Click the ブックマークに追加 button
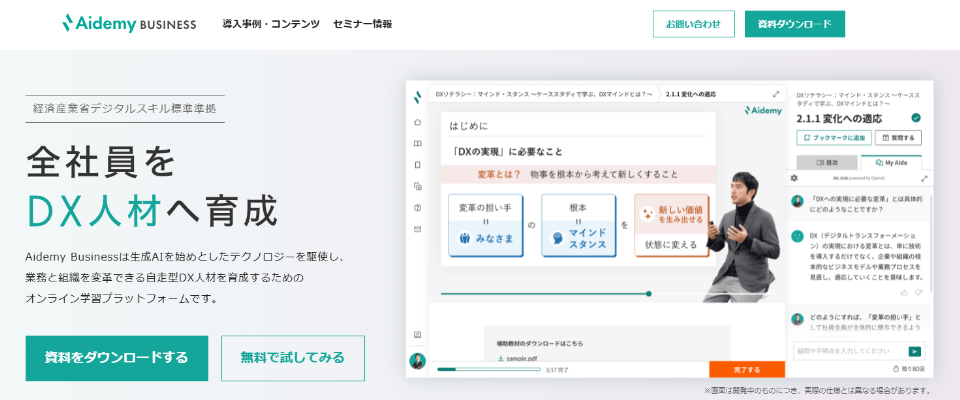Viewport: 960px width, 400px height. point(834,137)
